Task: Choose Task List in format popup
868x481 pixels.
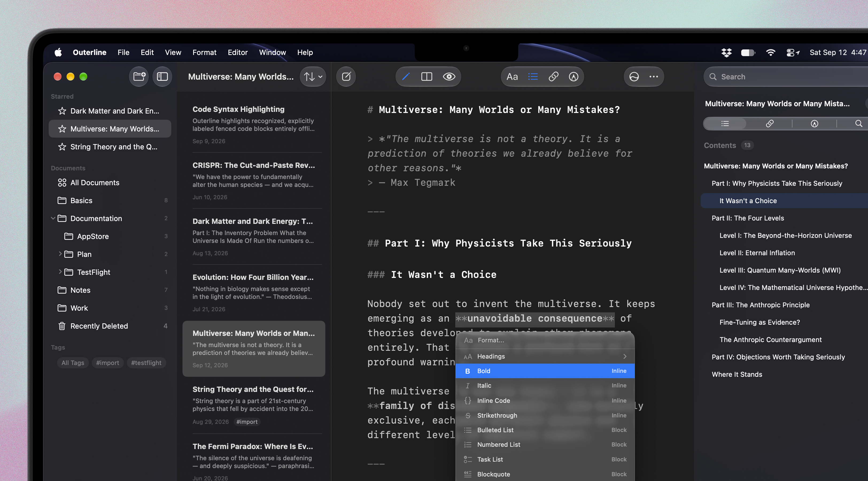Action: click(x=545, y=459)
